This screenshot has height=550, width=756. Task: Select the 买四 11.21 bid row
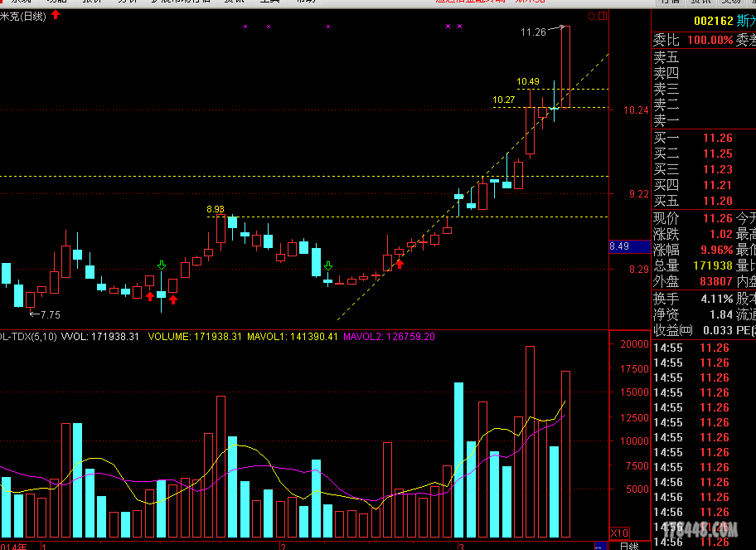click(704, 185)
